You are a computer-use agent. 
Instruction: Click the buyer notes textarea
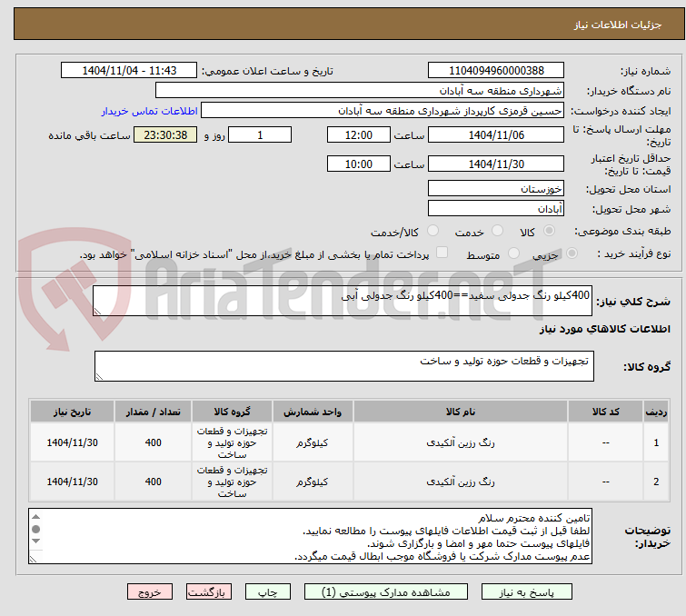pos(310,536)
